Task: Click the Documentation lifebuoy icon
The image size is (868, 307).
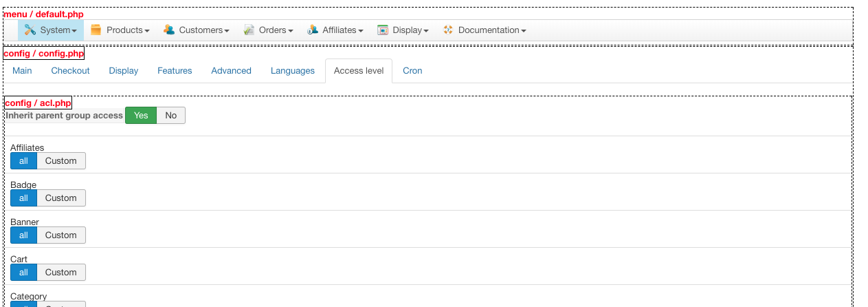Action: [x=448, y=30]
